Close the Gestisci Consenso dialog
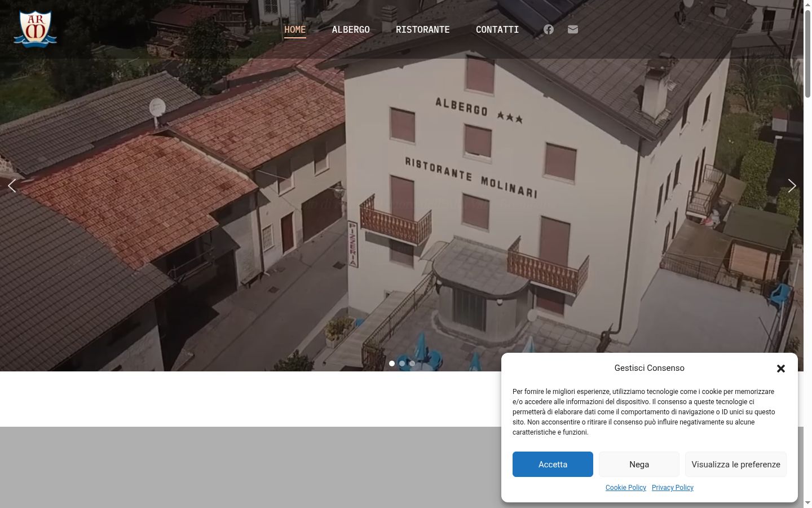This screenshot has width=812, height=508. point(781,369)
